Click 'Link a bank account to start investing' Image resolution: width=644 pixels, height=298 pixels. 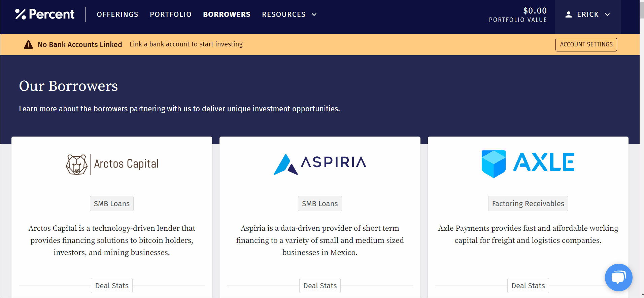[186, 44]
